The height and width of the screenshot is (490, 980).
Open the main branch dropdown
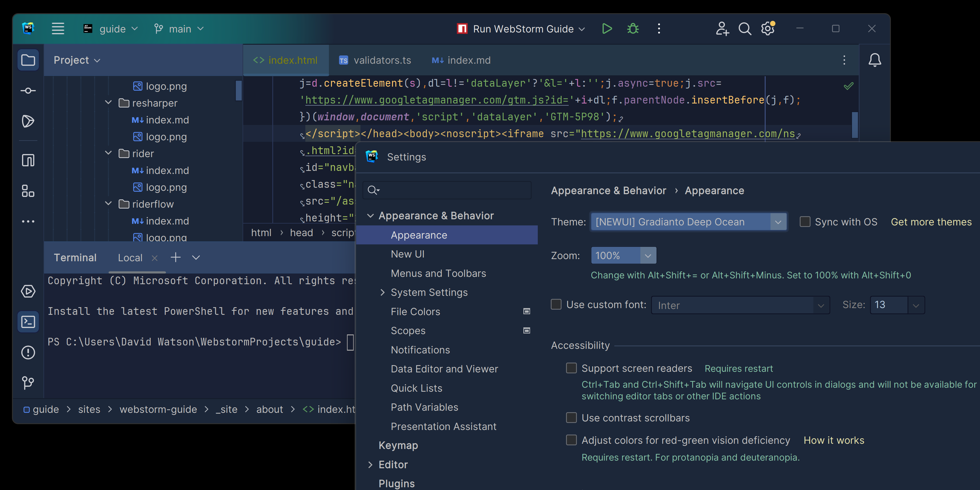179,29
